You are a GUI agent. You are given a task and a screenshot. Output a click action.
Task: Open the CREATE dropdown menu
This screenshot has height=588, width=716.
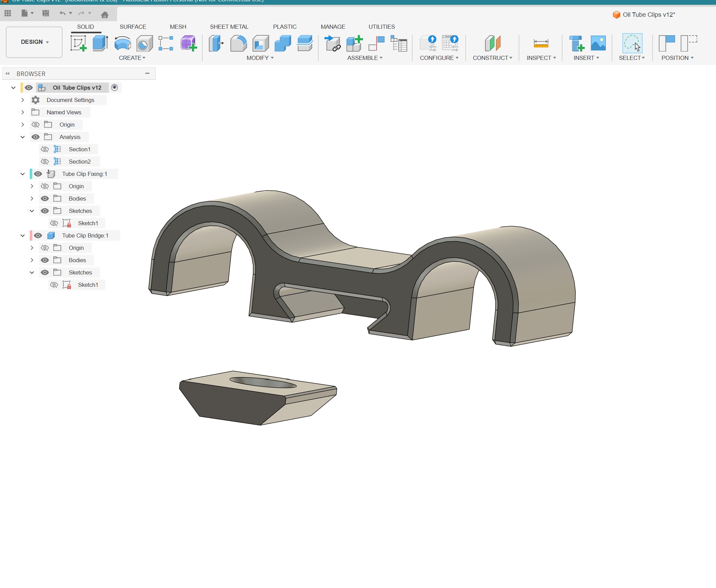click(x=132, y=58)
